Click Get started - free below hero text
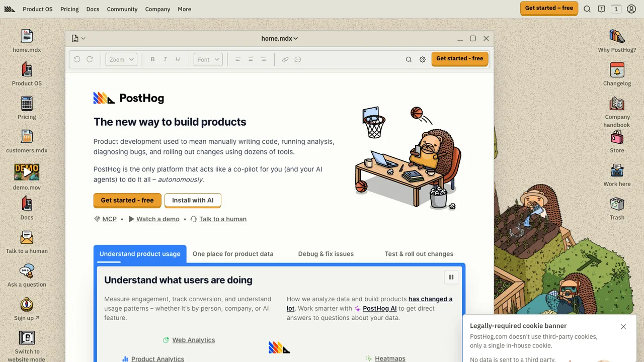 (x=127, y=200)
